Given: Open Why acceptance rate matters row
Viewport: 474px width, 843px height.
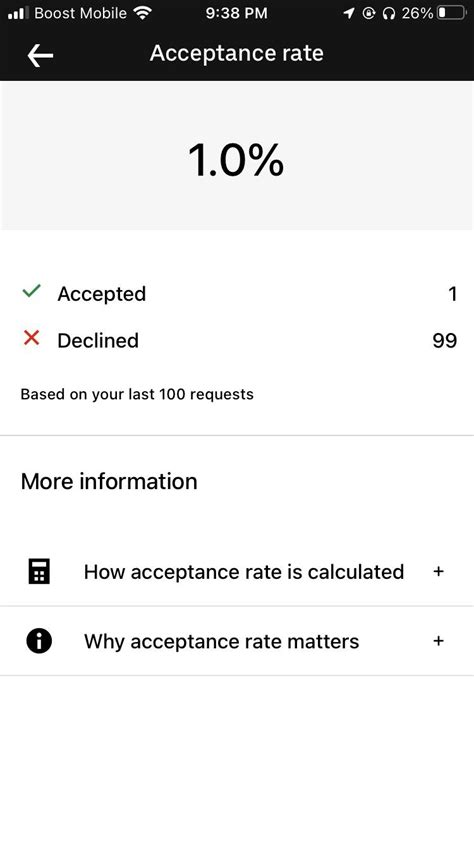Looking at the screenshot, I should (237, 641).
